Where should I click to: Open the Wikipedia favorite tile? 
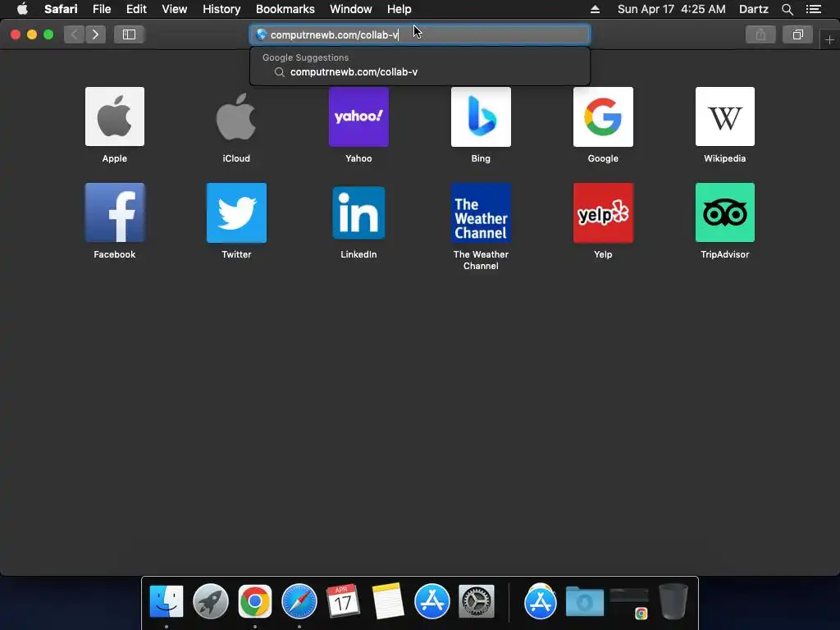click(x=725, y=116)
